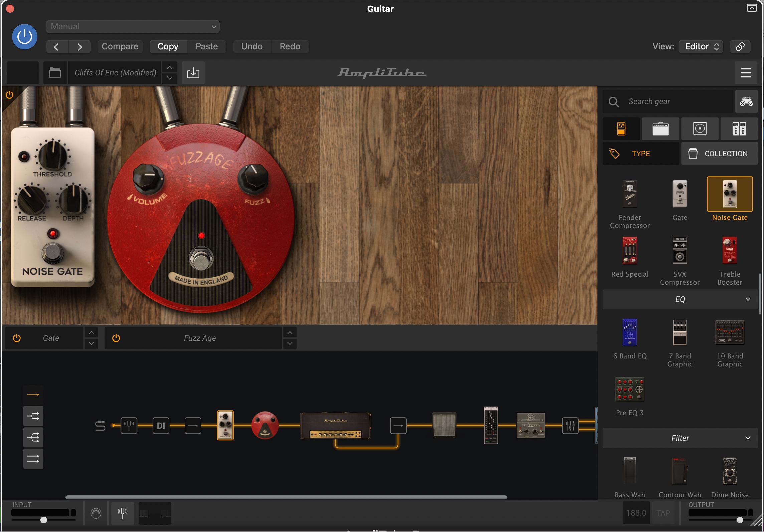Viewport: 764px width, 532px height.
Task: Click the Fuzz Age FUZZ knob
Action: click(x=253, y=179)
